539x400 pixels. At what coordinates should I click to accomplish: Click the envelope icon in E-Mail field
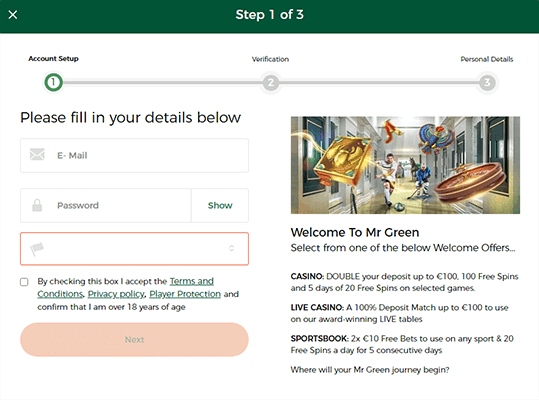37,155
